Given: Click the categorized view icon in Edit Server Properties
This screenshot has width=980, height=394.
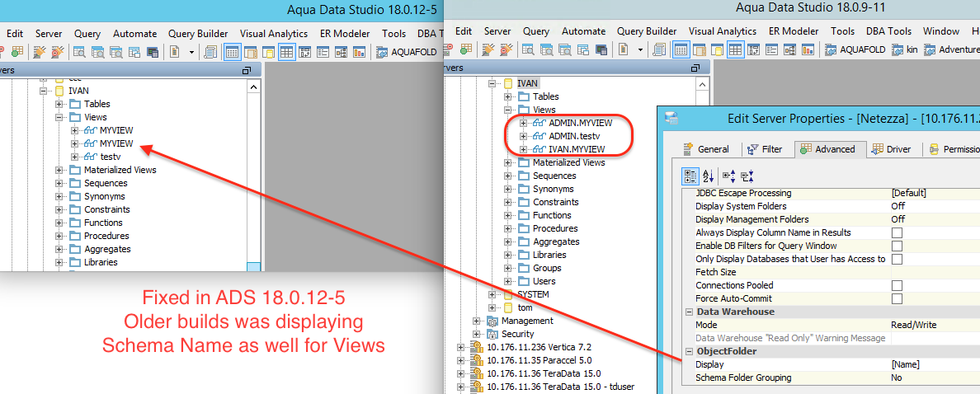Looking at the screenshot, I should [690, 176].
